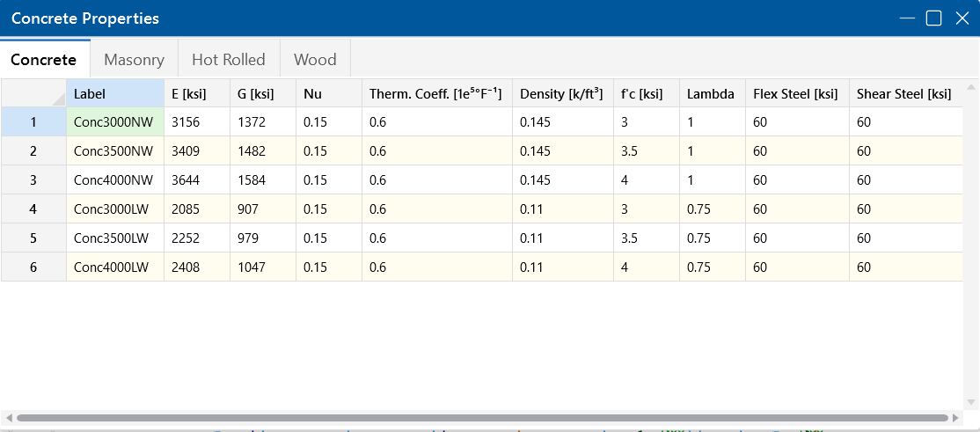The image size is (980, 432).
Task: Click the Lambda column header
Action: pyautogui.click(x=712, y=93)
